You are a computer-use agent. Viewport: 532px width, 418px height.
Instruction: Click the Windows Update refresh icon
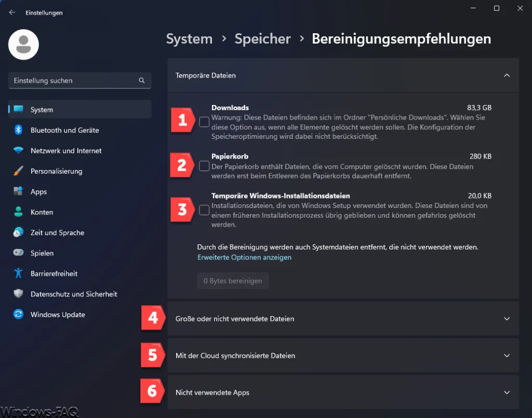pyautogui.click(x=18, y=314)
